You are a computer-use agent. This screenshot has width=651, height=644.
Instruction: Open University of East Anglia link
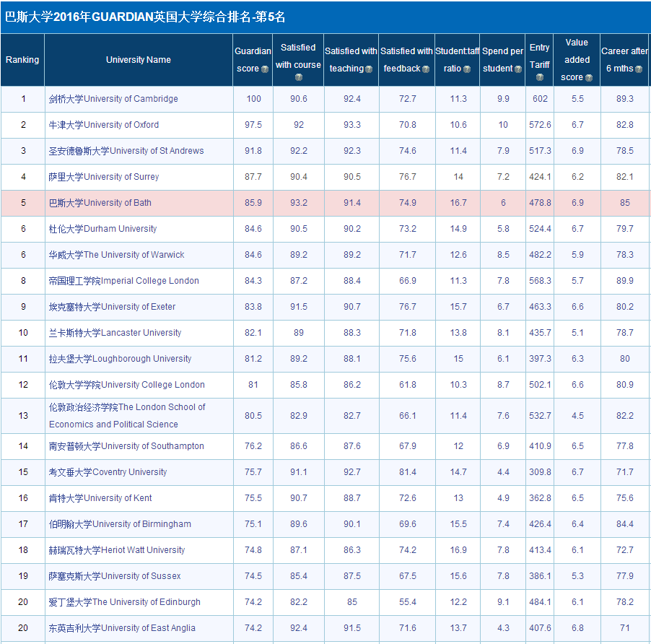(x=122, y=628)
